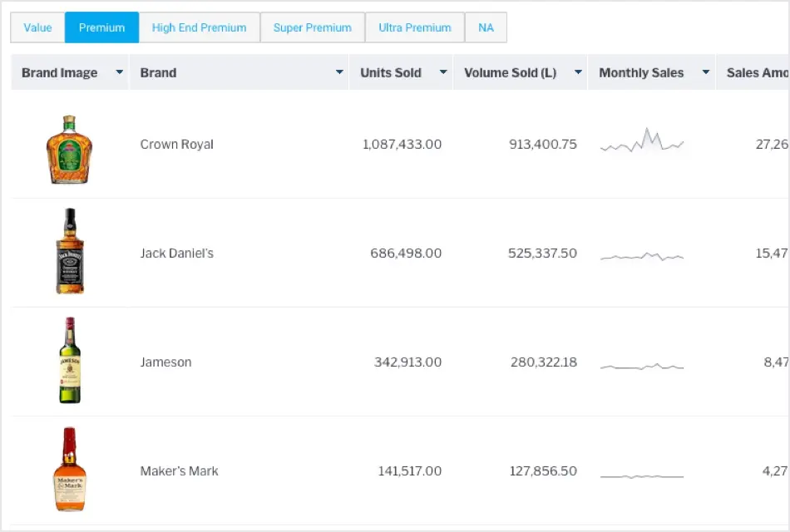Open the Super Premium tab
790x532 pixels.
point(312,27)
